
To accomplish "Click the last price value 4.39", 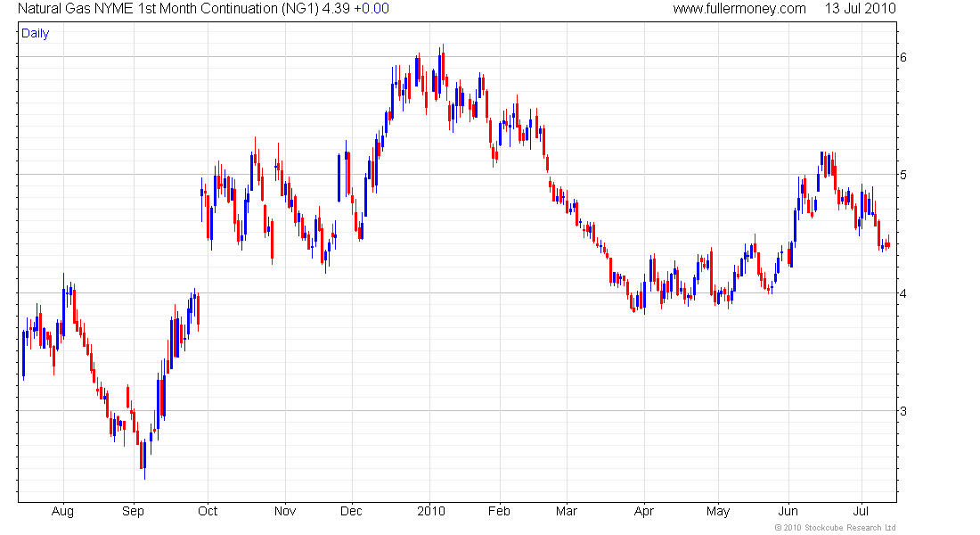I will [x=336, y=9].
